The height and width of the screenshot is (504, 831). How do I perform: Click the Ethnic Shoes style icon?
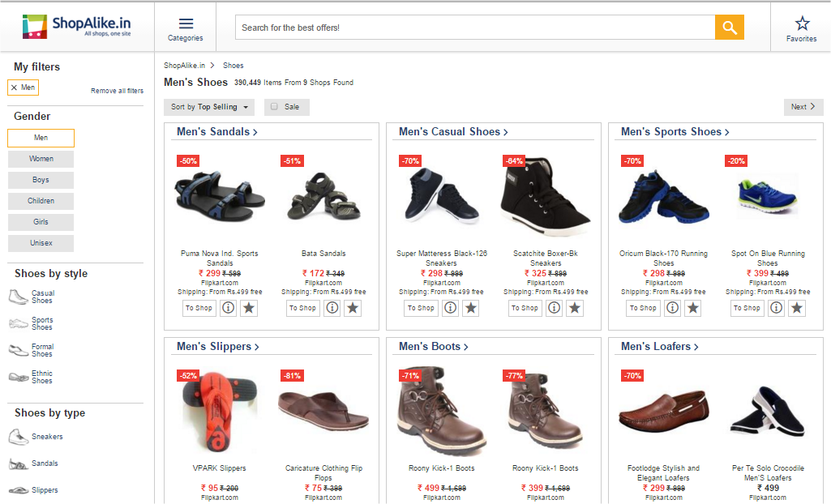click(18, 377)
